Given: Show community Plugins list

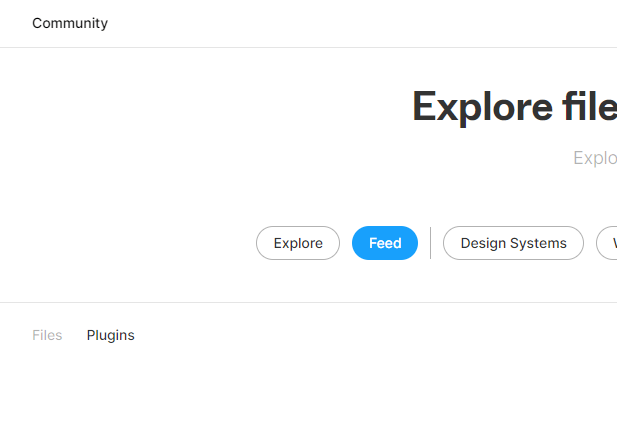Looking at the screenshot, I should (110, 335).
